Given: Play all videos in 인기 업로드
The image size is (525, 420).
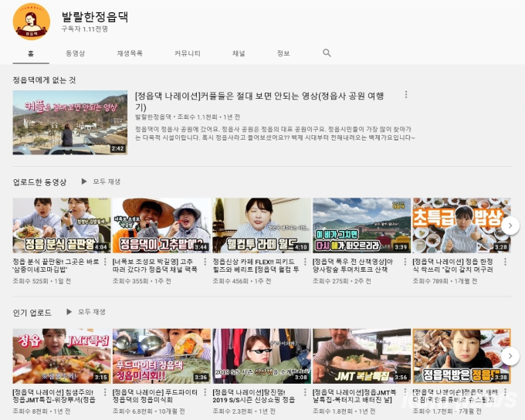Looking at the screenshot, I should coord(86,312).
